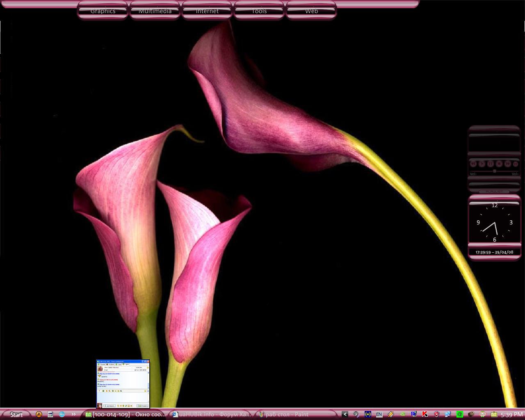This screenshot has height=420, width=525.
Task: Click the chat window thumbnail above the taskbar
Action: click(x=123, y=384)
